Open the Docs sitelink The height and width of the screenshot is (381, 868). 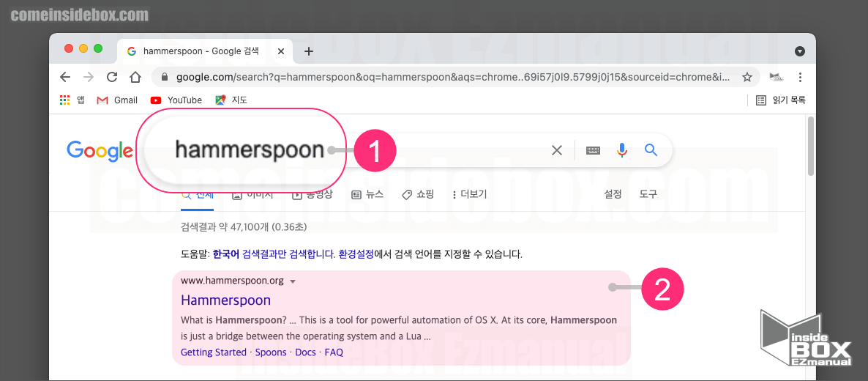click(306, 352)
